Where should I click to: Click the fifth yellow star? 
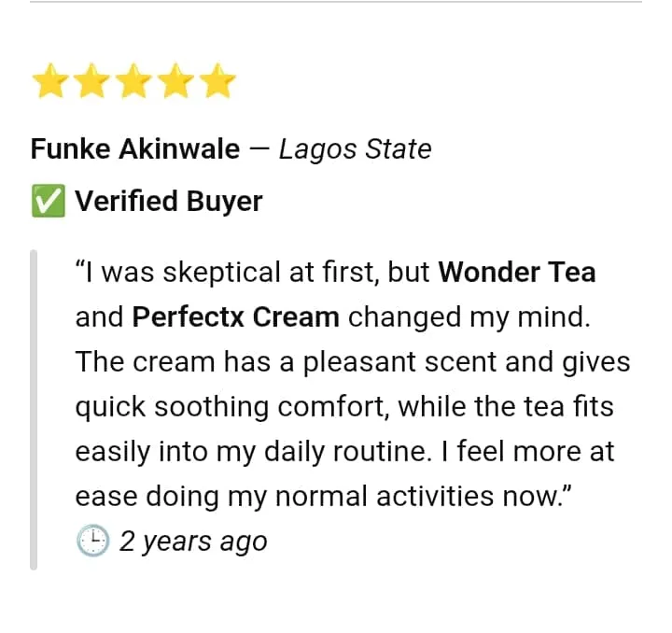coord(217,80)
